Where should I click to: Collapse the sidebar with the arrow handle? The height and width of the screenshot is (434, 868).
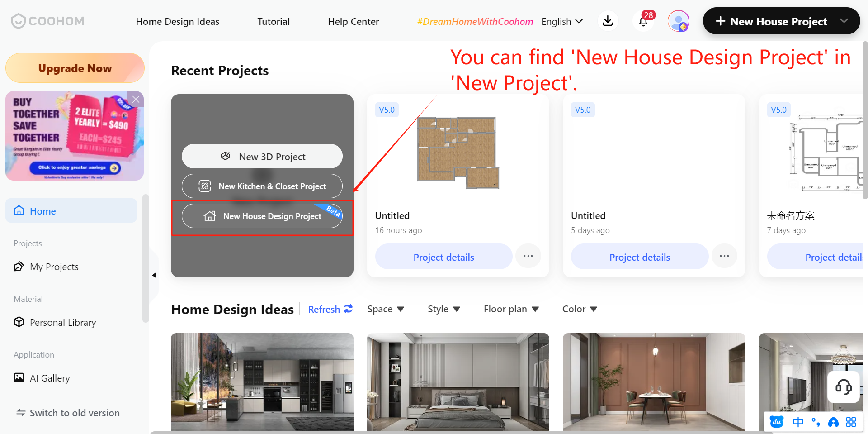tap(154, 275)
